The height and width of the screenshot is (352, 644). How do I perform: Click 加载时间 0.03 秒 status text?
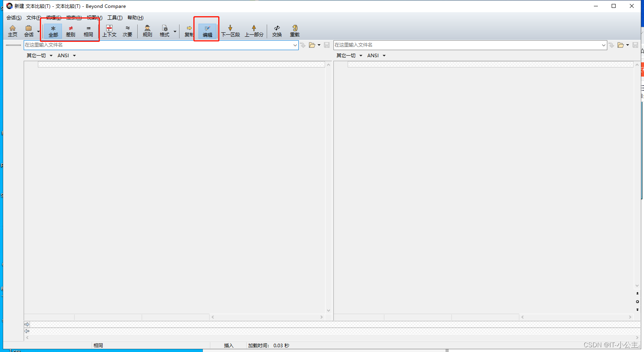click(269, 346)
